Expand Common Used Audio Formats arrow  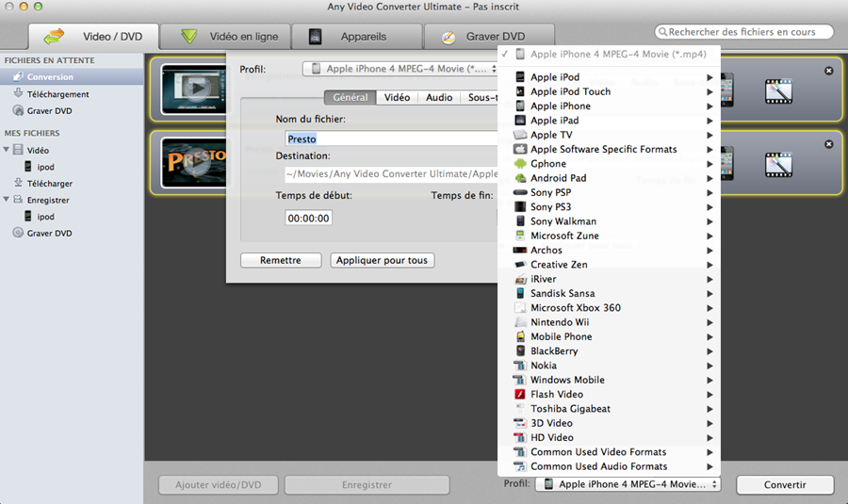pyautogui.click(x=709, y=466)
